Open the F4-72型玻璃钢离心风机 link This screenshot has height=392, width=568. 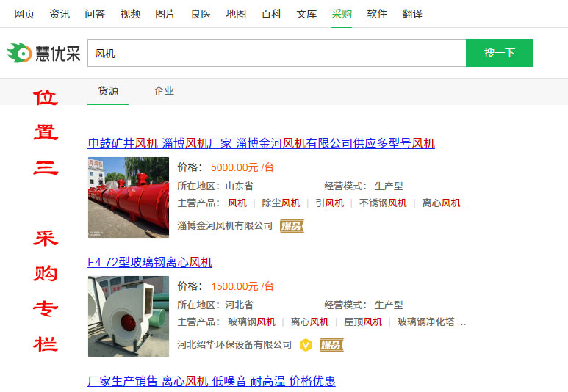[x=150, y=262]
